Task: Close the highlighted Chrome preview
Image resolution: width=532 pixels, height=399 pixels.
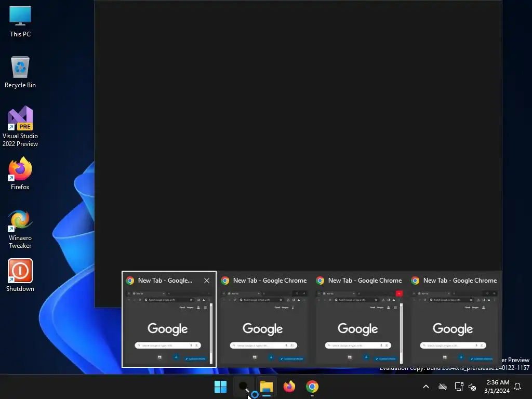Action: (x=207, y=281)
